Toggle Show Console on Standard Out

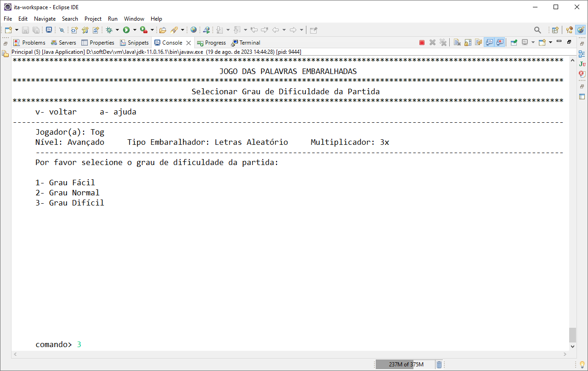pos(489,42)
